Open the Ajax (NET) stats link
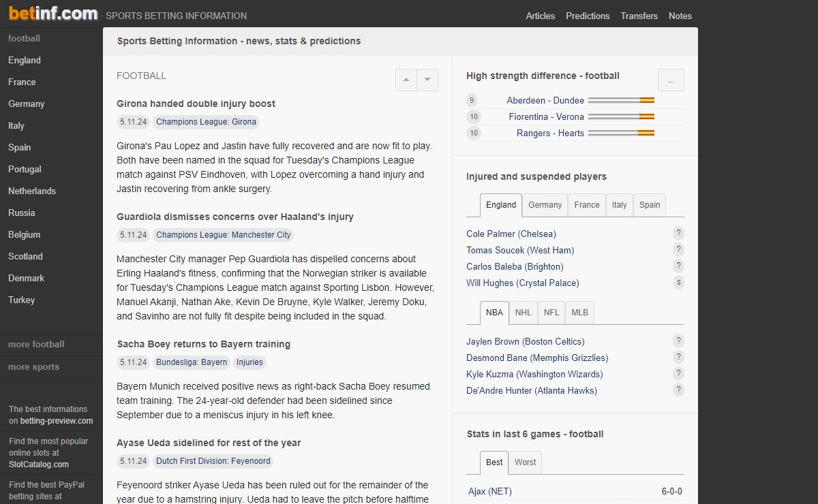Viewport: 818px width, 504px height. tap(490, 491)
